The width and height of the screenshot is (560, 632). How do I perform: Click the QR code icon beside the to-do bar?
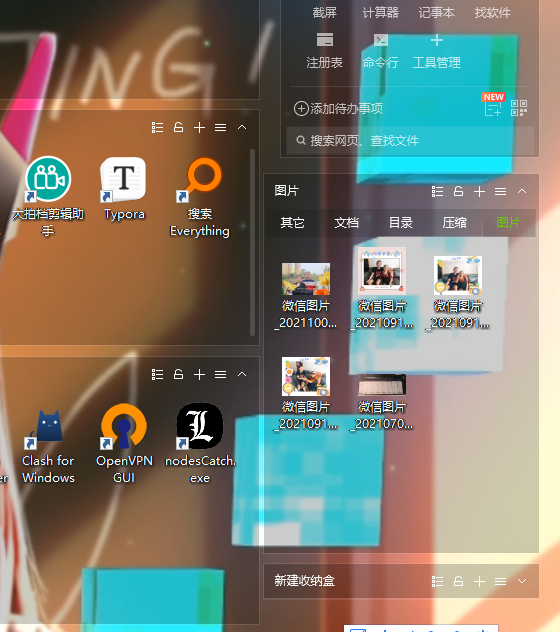519,108
